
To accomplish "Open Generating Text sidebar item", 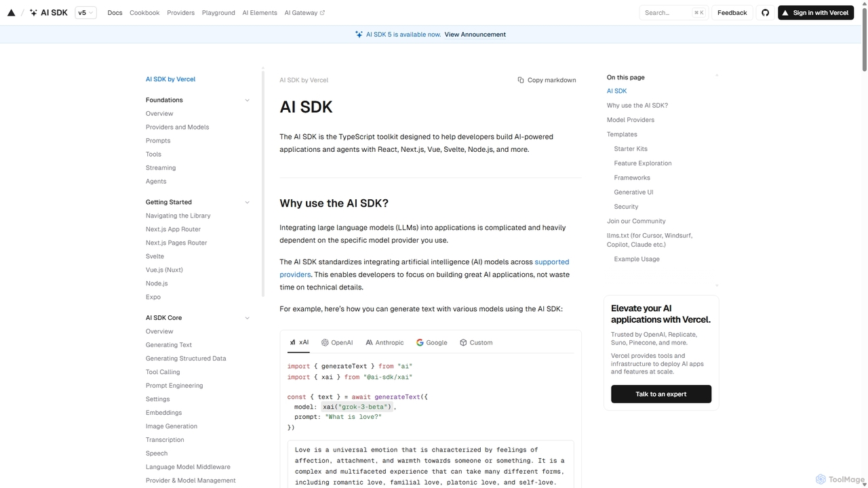I will pos(169,345).
